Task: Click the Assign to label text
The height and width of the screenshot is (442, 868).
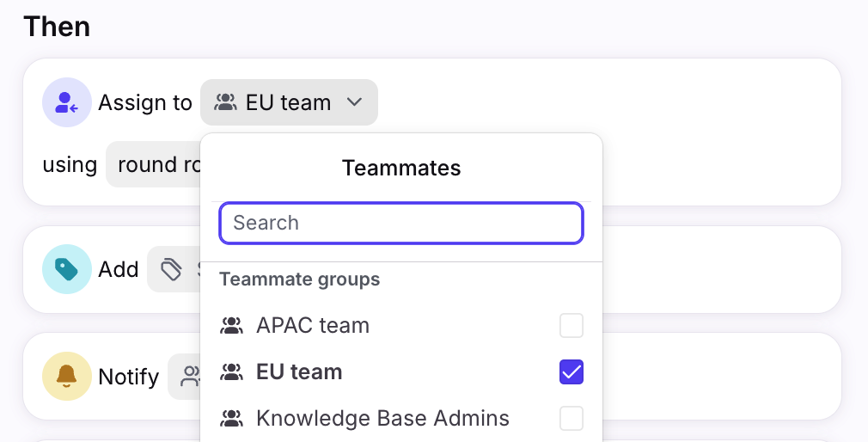Action: 145,102
